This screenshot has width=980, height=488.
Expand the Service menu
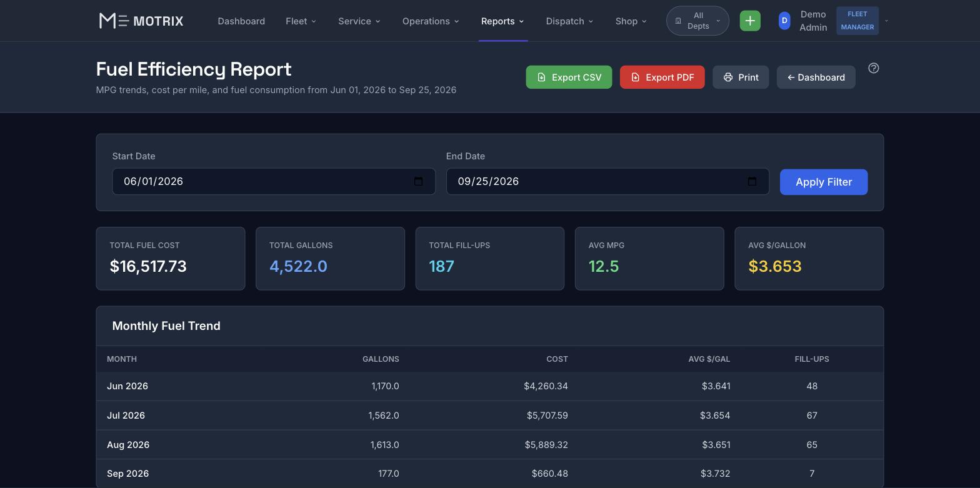(359, 21)
